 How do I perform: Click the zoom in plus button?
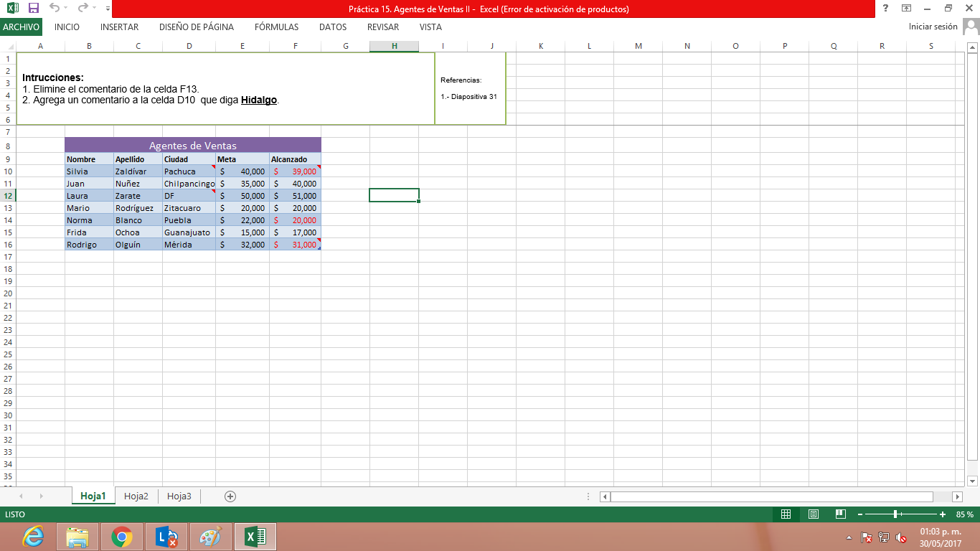point(943,514)
